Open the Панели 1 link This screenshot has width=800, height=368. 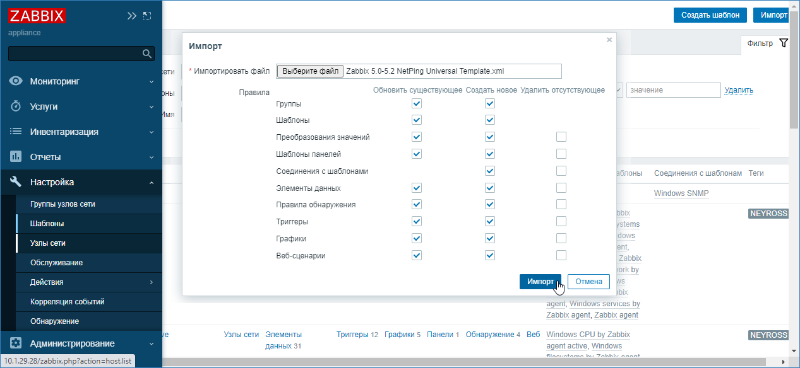point(443,334)
